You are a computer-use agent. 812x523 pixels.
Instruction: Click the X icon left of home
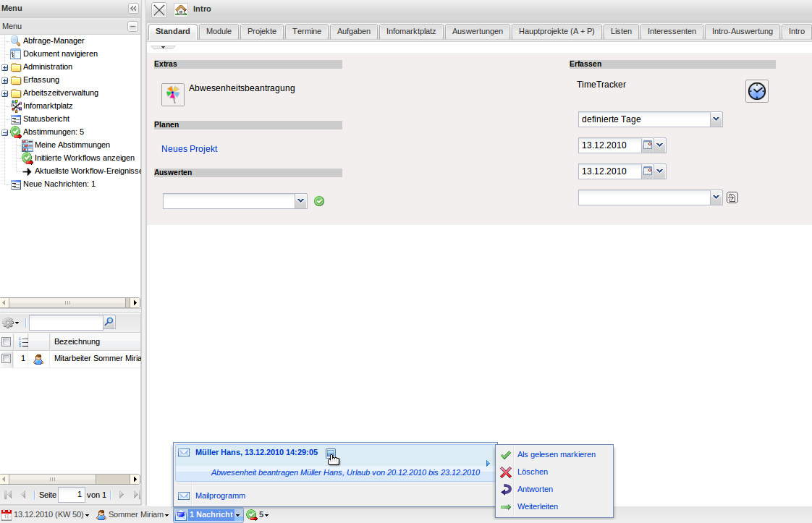coord(159,10)
